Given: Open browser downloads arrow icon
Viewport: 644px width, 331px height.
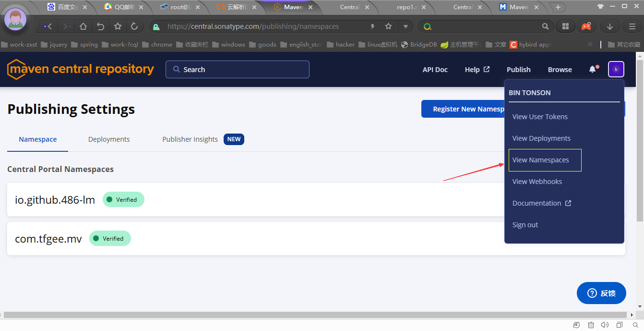Looking at the screenshot, I should click(610, 26).
